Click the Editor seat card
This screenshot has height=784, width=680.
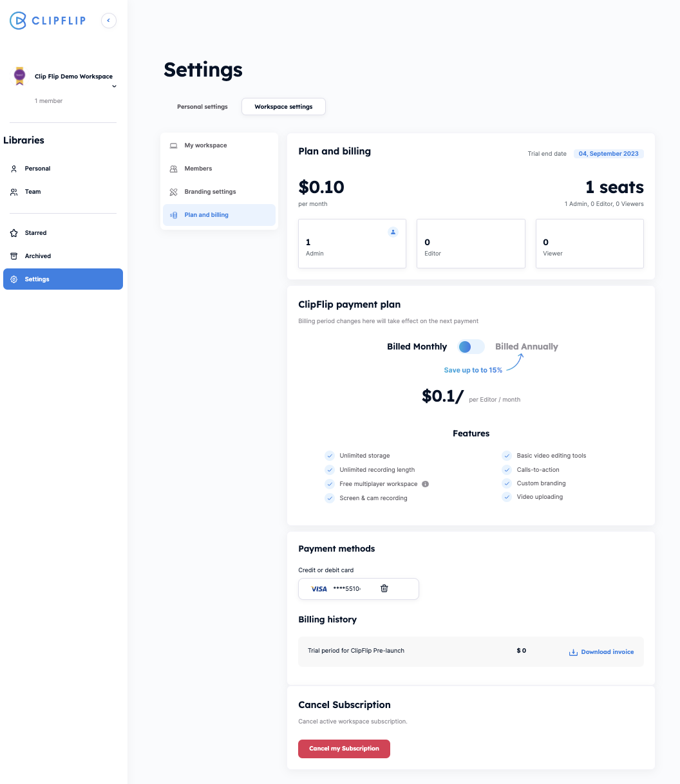click(471, 243)
